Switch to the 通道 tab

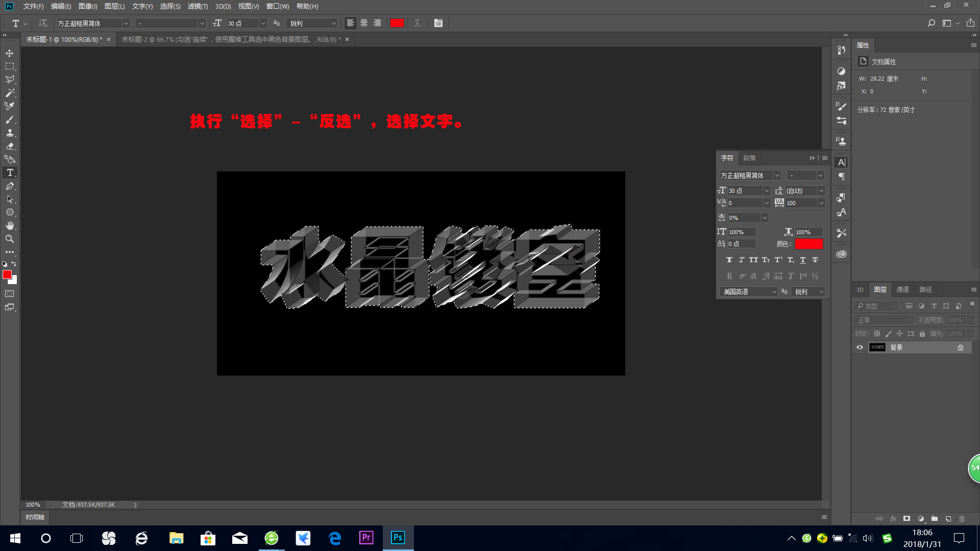(902, 289)
